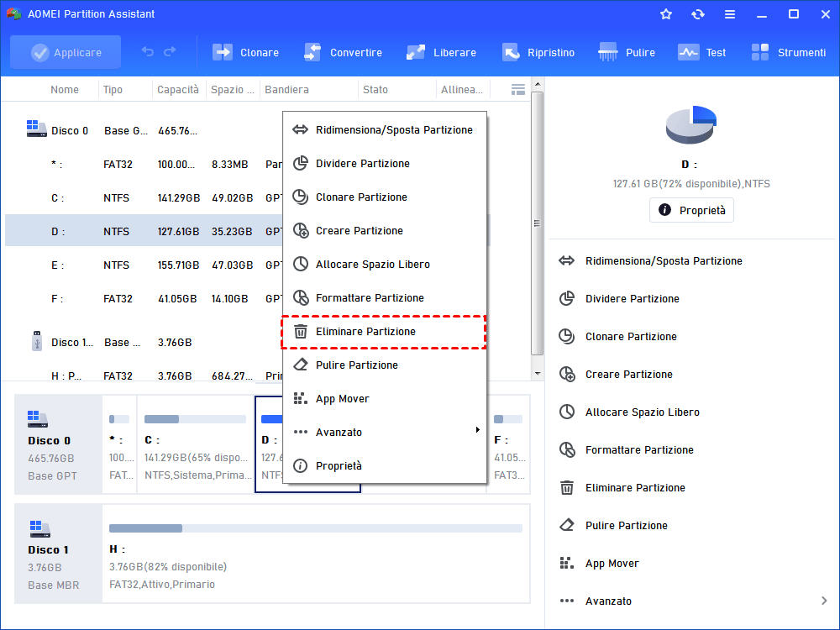Sort by the Nome column header
This screenshot has height=630, width=840.
(65, 90)
